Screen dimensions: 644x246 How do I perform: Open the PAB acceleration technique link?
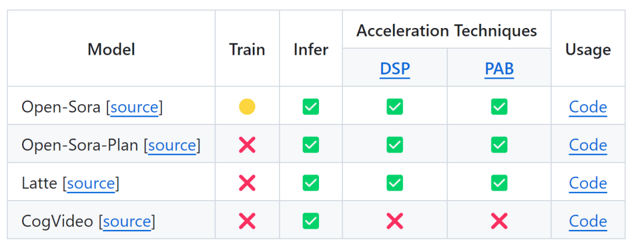point(499,68)
